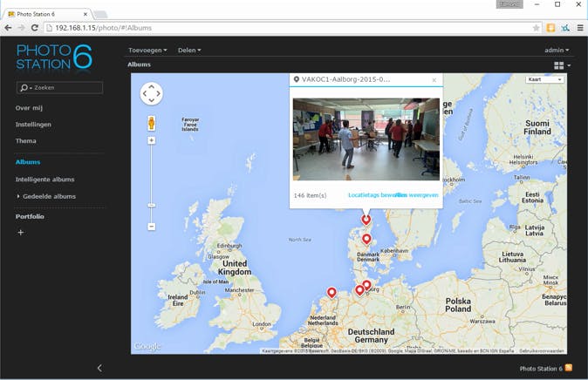
Task: Click the weergeven link in popup
Action: click(423, 195)
